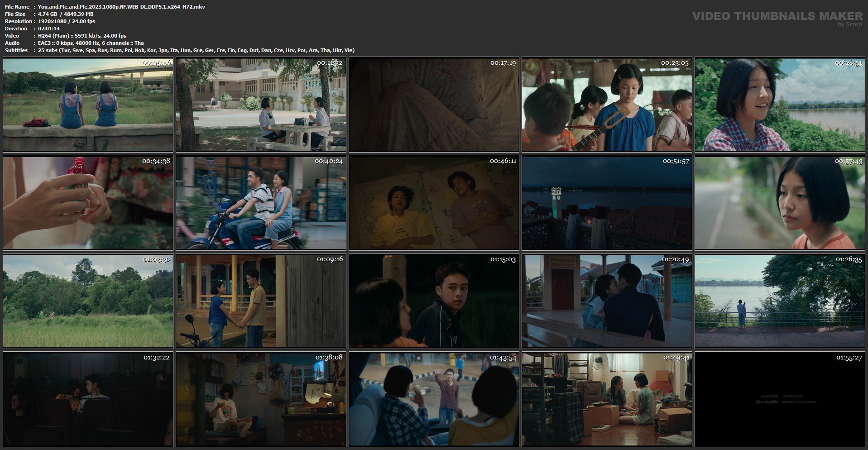View the packing boxes thumbnail at 01:49:41
The image size is (868, 450).
[607, 399]
